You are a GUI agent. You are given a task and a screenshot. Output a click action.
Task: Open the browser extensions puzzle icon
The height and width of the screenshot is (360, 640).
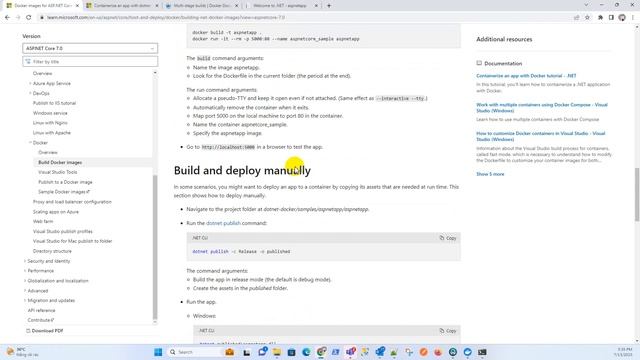600,18
